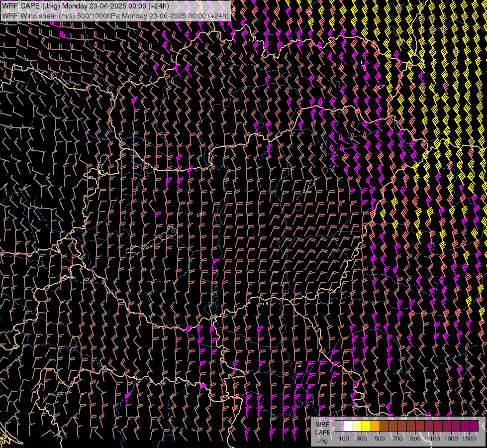
Task: Click the 900 legend value
Action: (x=415, y=439)
